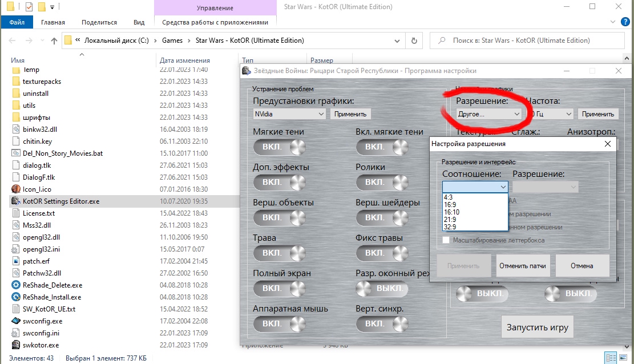This screenshot has width=634, height=364.
Task: Toggle the Верш. шейдеры switch
Action: point(382,217)
